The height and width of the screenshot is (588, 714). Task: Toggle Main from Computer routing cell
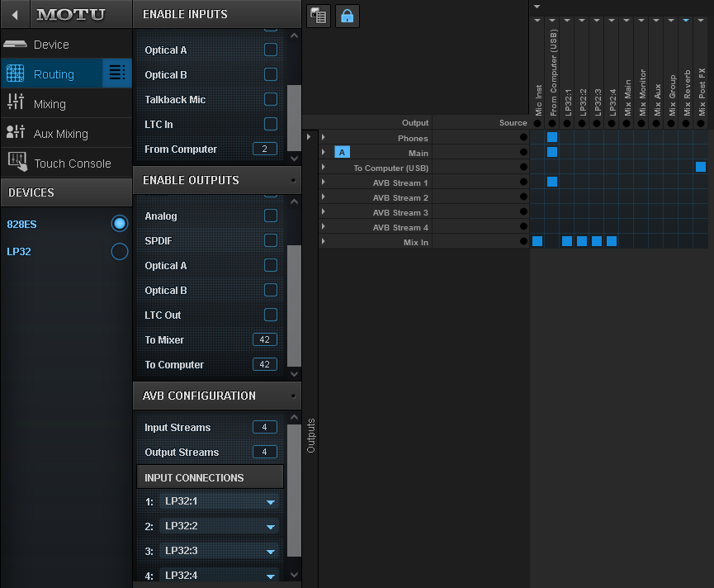552,152
